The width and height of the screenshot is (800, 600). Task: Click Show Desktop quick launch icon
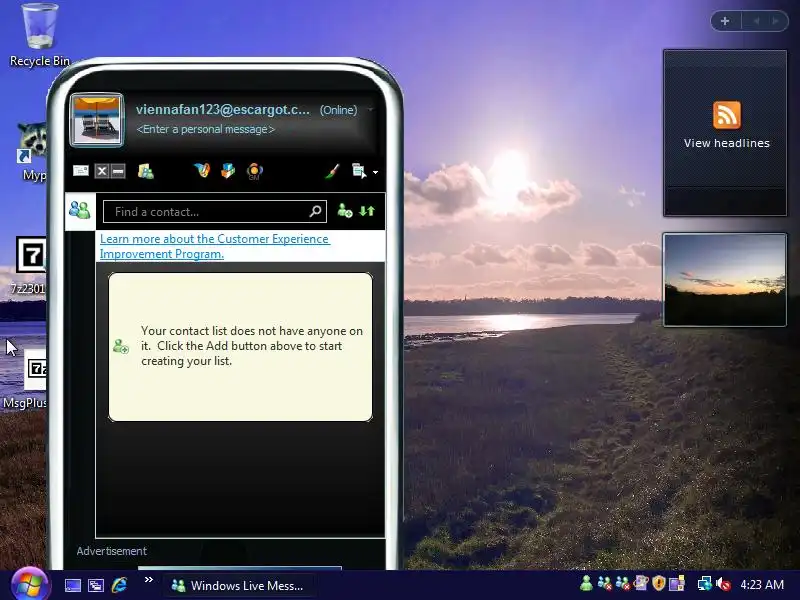(72, 585)
